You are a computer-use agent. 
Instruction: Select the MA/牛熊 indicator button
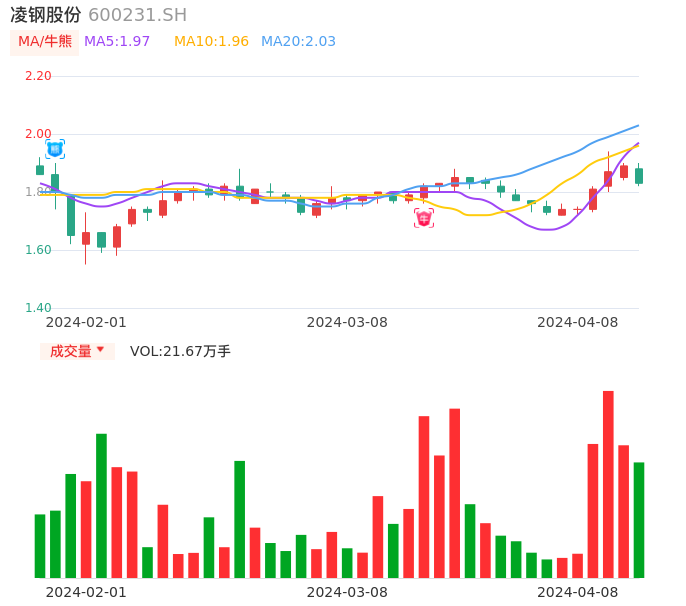45,42
